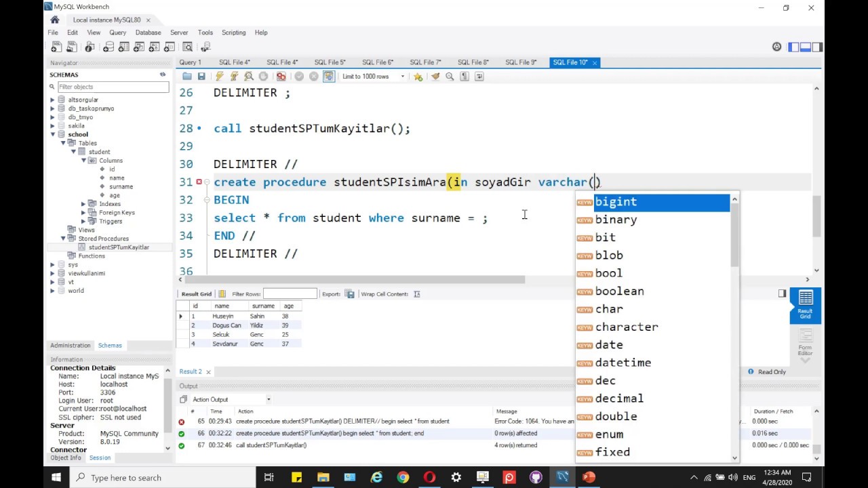Open the find panel magnifier icon

coord(450,77)
